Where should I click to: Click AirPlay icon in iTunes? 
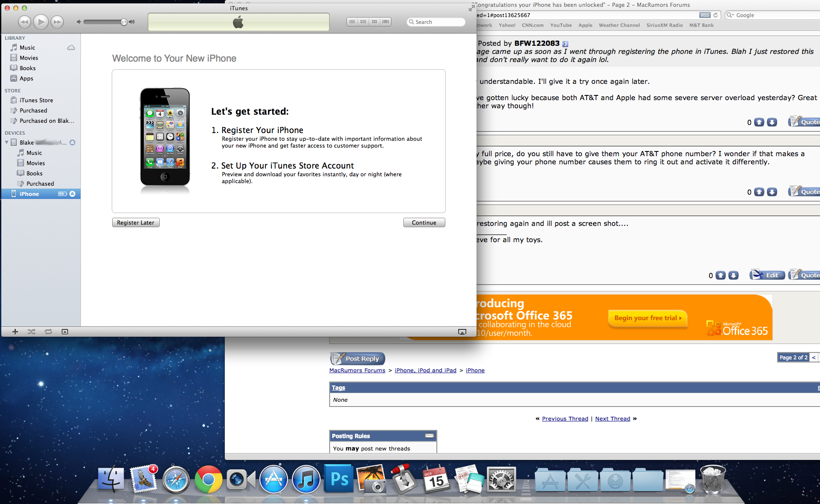pyautogui.click(x=462, y=332)
